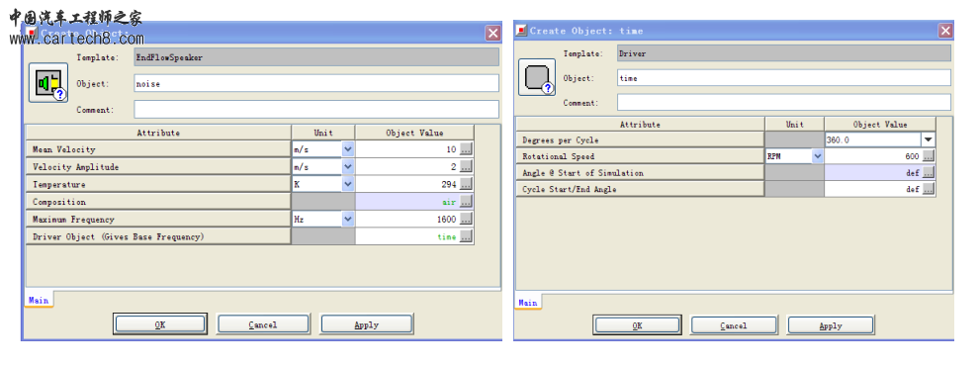Select Main tab in noise dialog

point(39,300)
